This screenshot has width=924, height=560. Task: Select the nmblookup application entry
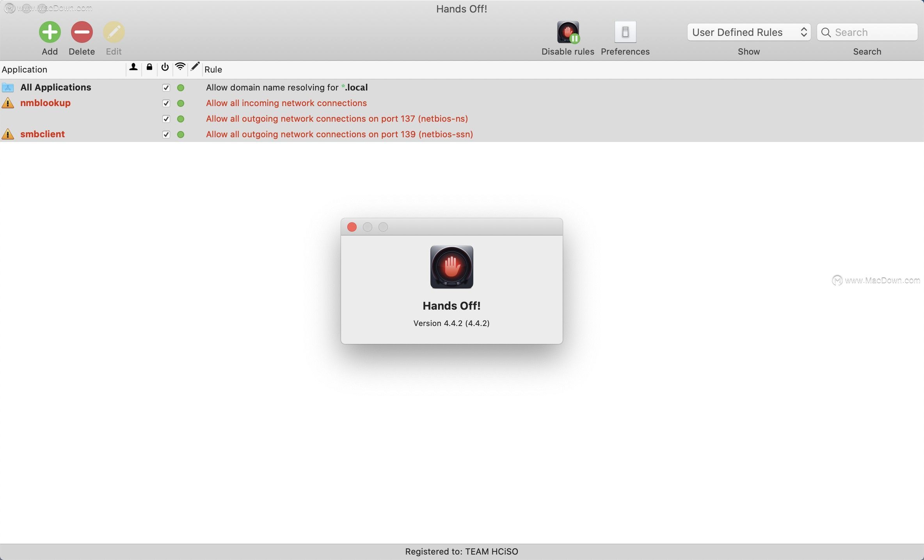(x=45, y=103)
